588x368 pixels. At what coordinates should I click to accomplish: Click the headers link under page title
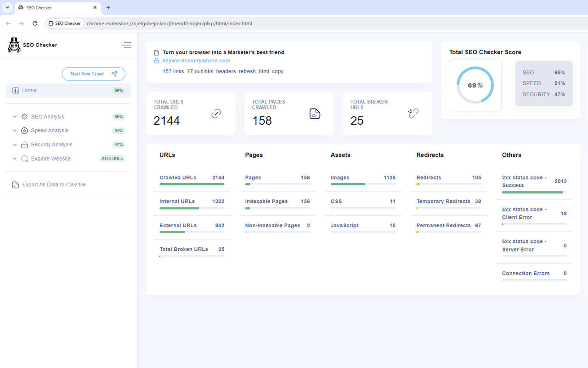pyautogui.click(x=226, y=71)
